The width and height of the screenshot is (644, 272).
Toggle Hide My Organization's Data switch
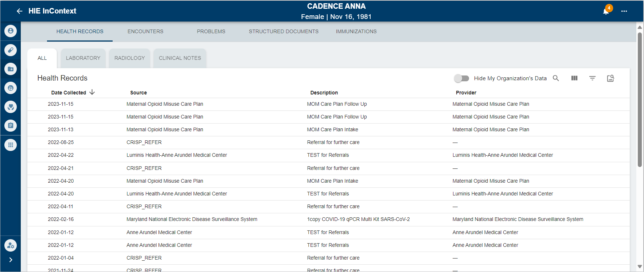(x=461, y=78)
